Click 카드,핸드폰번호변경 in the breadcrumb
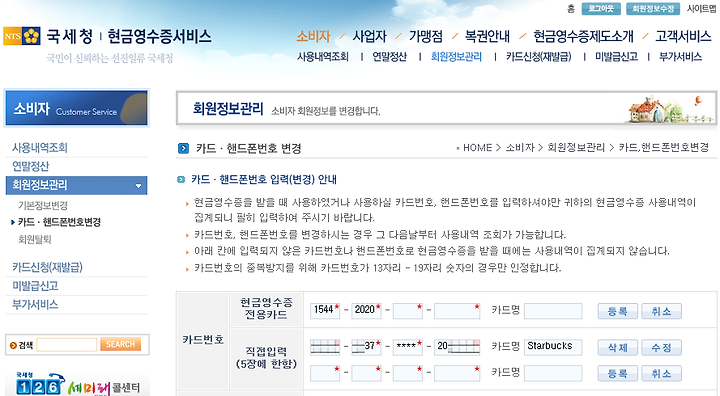Screen dimensions: 720x396 664,148
